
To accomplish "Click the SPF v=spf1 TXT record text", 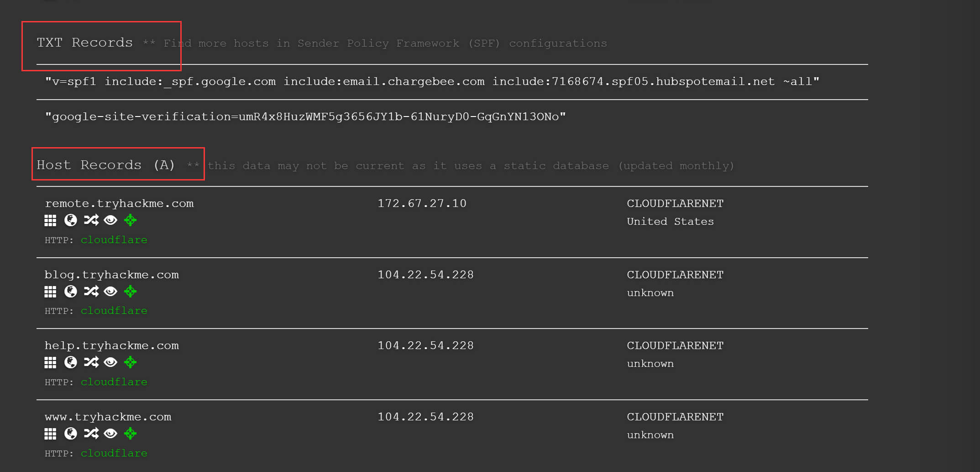I will (432, 82).
